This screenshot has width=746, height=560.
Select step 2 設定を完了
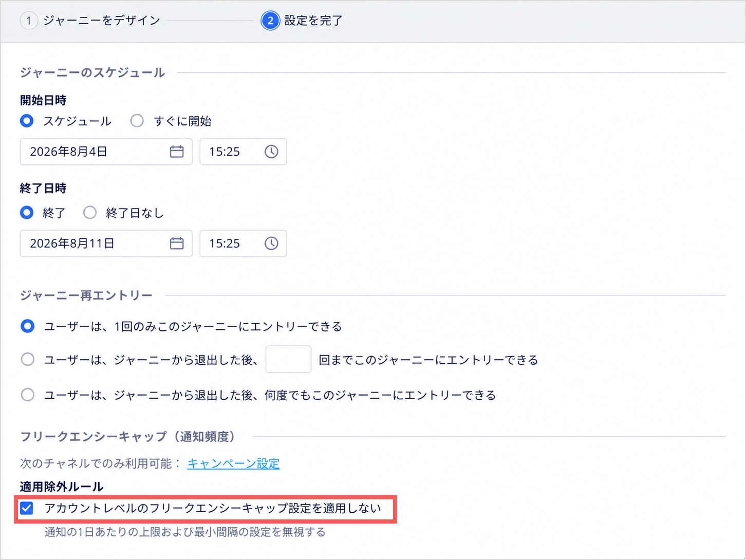[302, 21]
